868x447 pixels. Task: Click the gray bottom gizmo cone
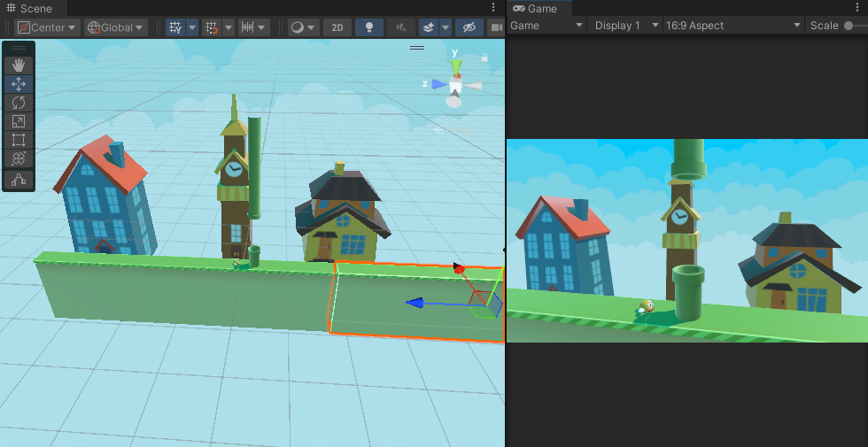453,101
